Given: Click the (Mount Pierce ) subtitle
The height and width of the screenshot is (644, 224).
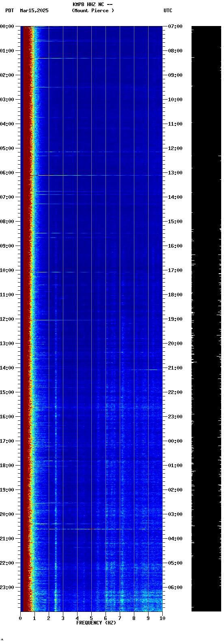Looking at the screenshot, I should coord(93,11).
